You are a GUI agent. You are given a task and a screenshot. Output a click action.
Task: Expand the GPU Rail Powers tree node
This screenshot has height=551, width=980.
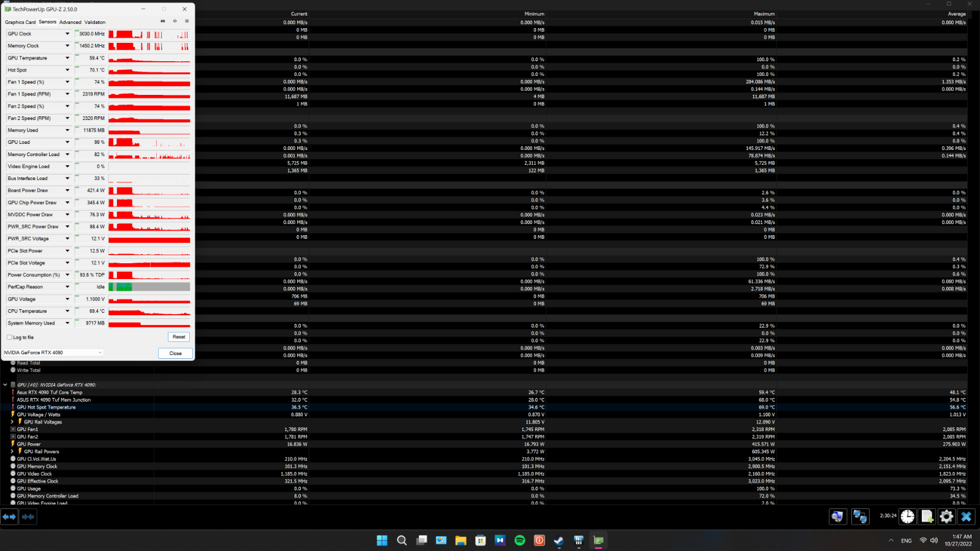click(12, 451)
